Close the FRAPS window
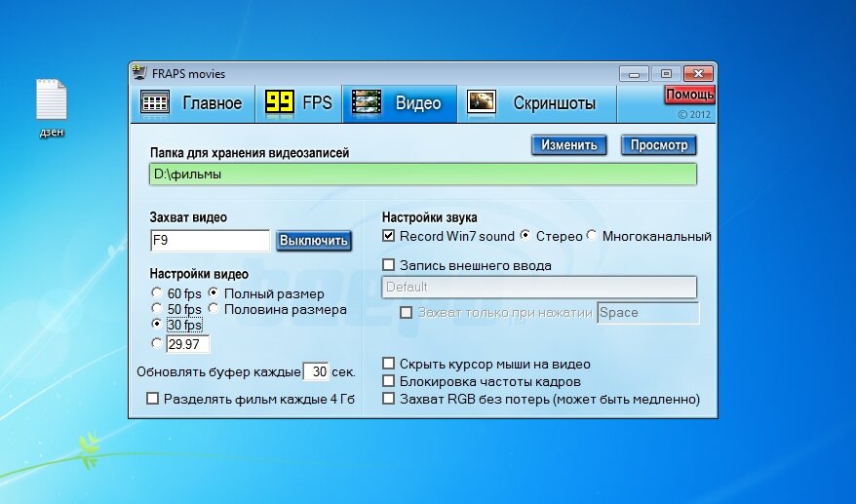 click(698, 73)
